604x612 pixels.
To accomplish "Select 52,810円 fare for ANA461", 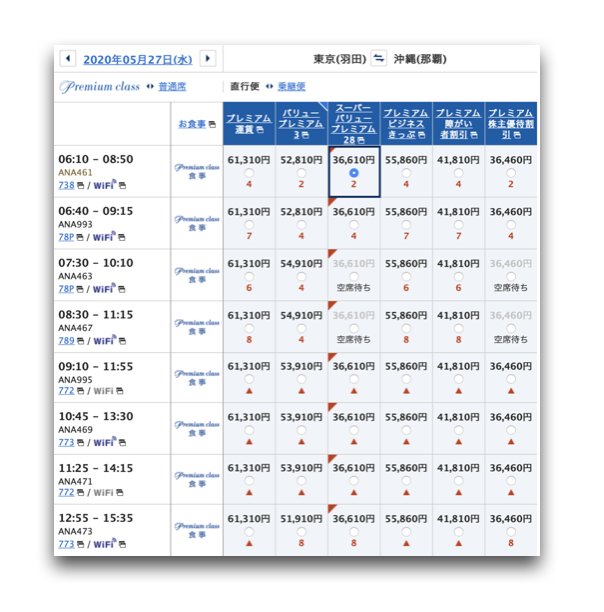I will [301, 173].
